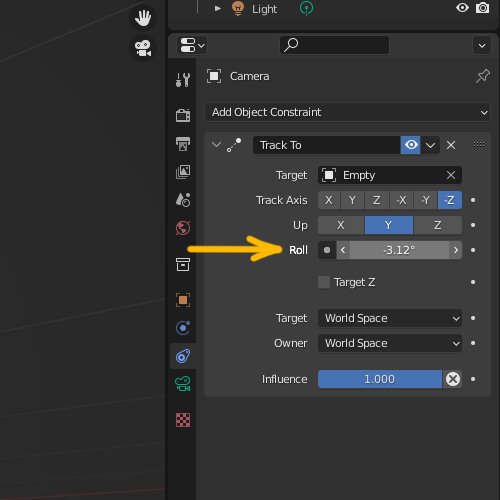500x500 pixels.
Task: Click the decorator dot left of Roll value
Action: pyautogui.click(x=327, y=250)
